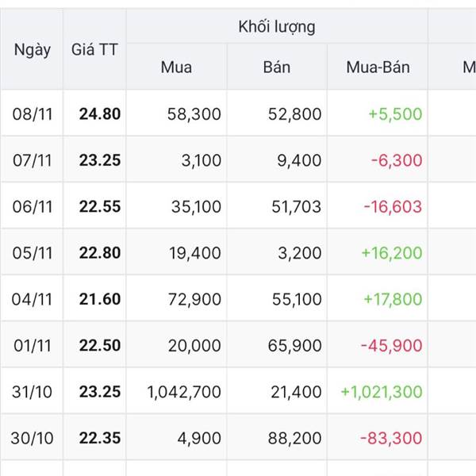Click the 72,900 buy volume cell

(195, 299)
